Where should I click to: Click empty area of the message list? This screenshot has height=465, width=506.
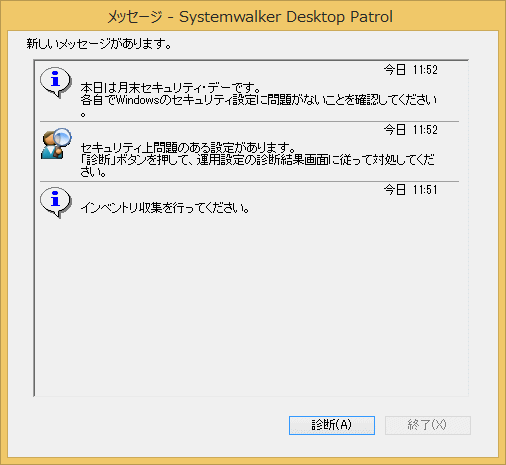tap(250, 307)
